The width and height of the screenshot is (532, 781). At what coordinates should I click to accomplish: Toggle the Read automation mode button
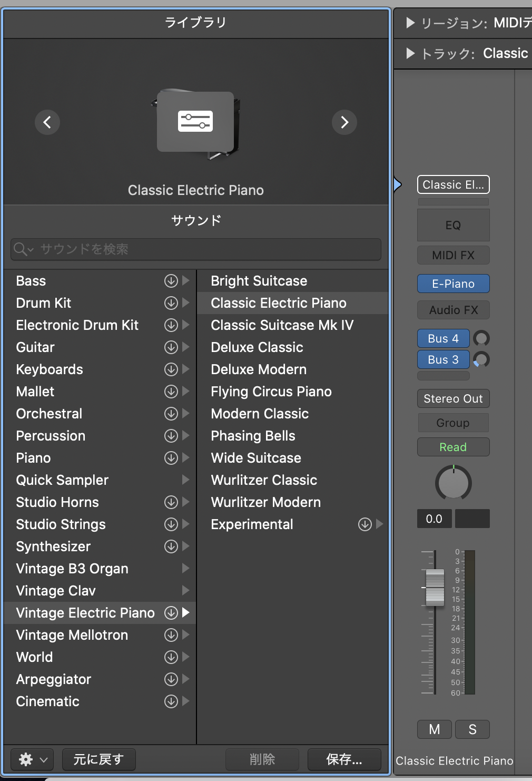pyautogui.click(x=454, y=447)
